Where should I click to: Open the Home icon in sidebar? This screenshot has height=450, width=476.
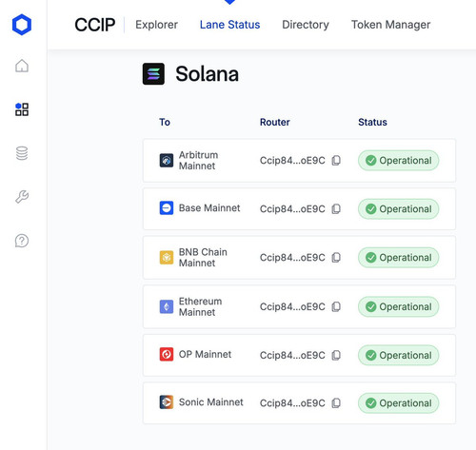(22, 66)
